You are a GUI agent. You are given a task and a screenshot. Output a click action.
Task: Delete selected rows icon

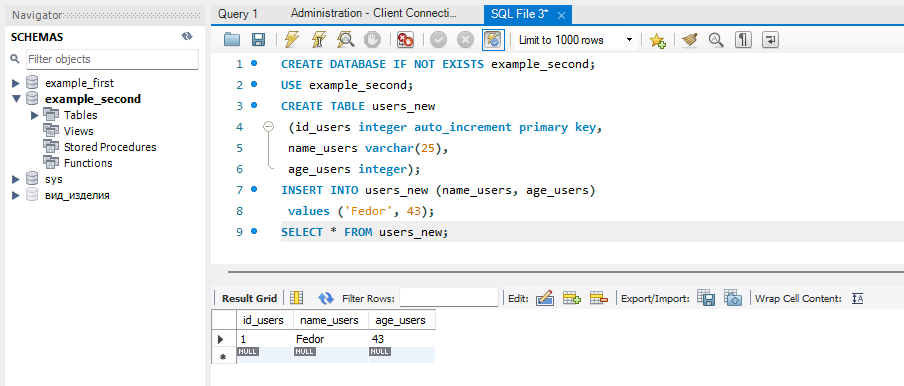coord(599,298)
